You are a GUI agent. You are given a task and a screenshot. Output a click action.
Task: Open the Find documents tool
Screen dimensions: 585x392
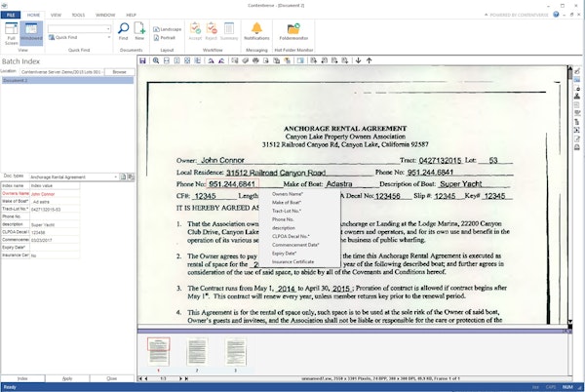tap(123, 31)
